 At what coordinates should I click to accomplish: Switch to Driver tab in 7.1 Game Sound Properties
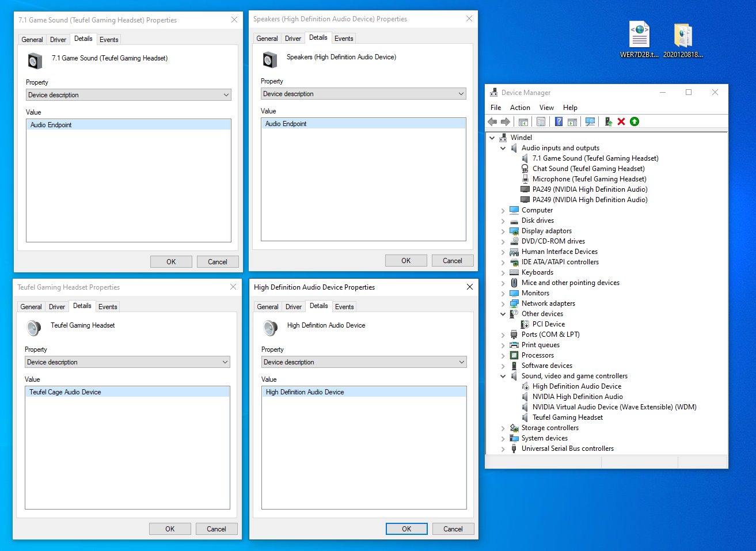pos(58,40)
